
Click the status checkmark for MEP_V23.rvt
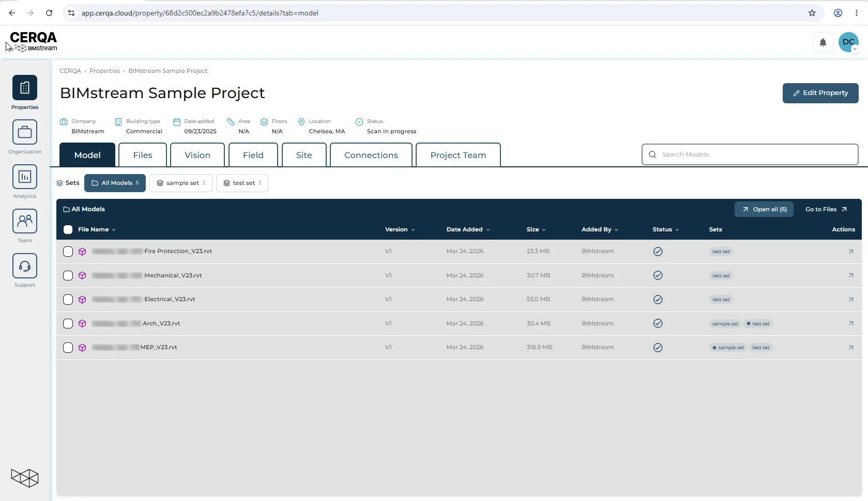point(658,348)
